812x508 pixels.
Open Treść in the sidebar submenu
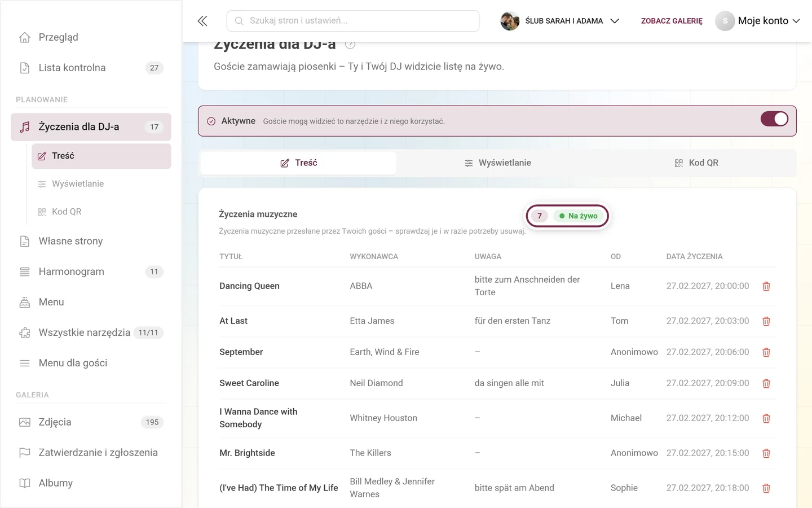click(101, 156)
